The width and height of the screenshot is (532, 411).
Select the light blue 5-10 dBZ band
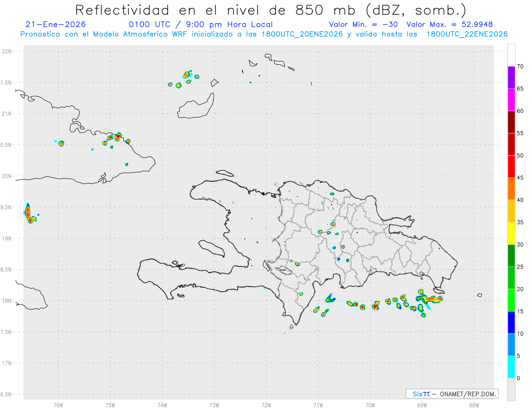[x=511, y=345]
